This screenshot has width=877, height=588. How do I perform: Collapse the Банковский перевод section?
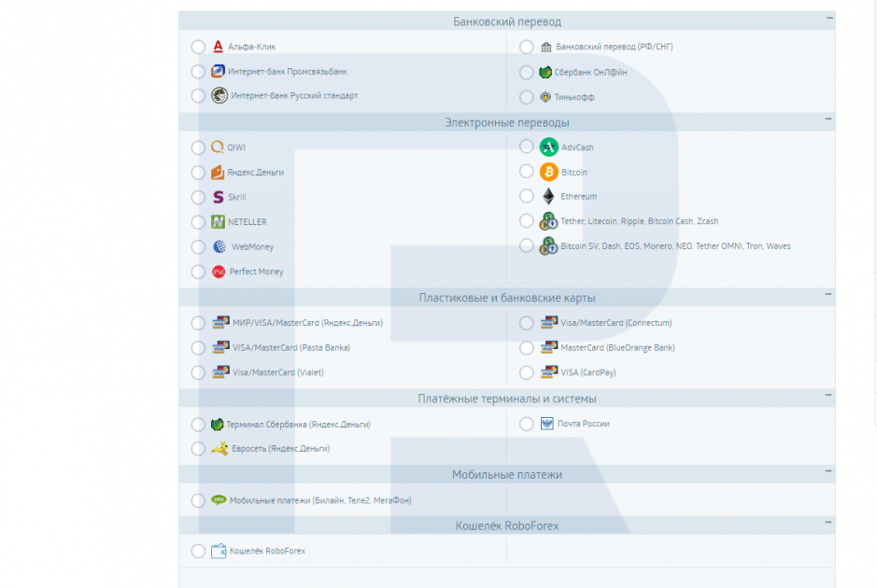pyautogui.click(x=829, y=18)
